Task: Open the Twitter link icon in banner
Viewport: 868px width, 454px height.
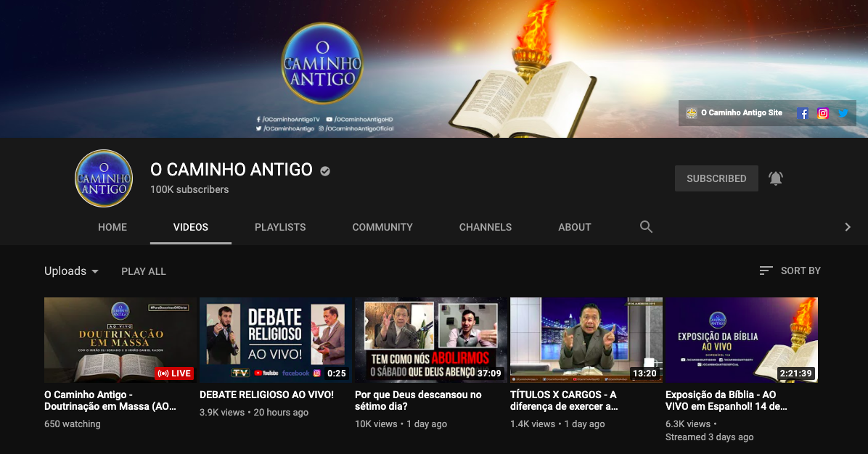Action: click(x=843, y=113)
